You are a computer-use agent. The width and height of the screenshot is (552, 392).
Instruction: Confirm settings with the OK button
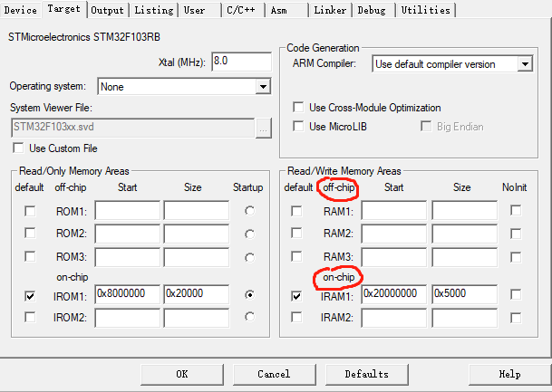point(182,374)
